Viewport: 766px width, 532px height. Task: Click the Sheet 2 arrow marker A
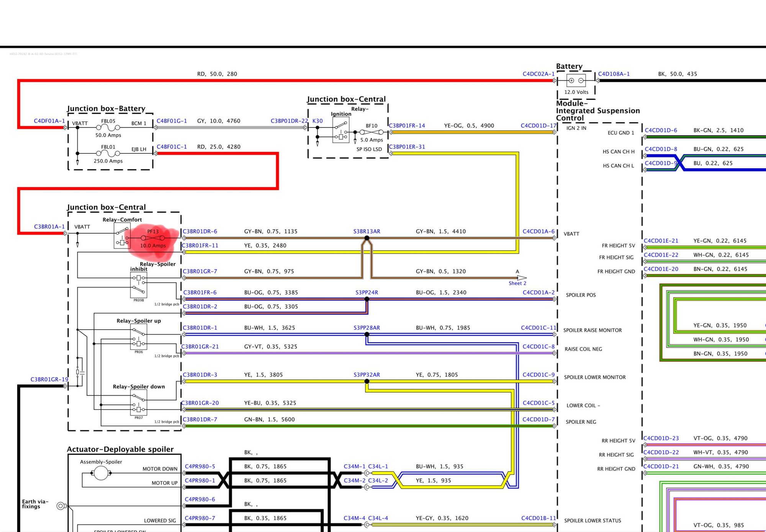[522, 278]
